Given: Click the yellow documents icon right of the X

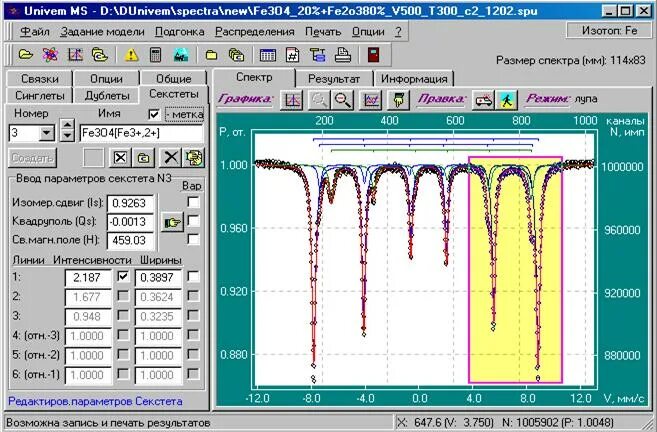Looking at the screenshot, I should point(194,158).
